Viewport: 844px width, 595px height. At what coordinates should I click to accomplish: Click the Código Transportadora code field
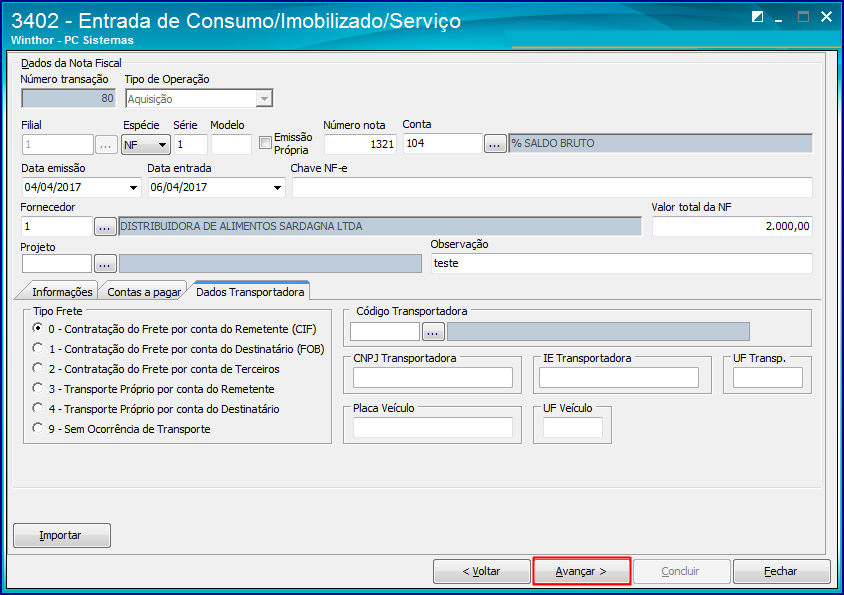tap(385, 332)
